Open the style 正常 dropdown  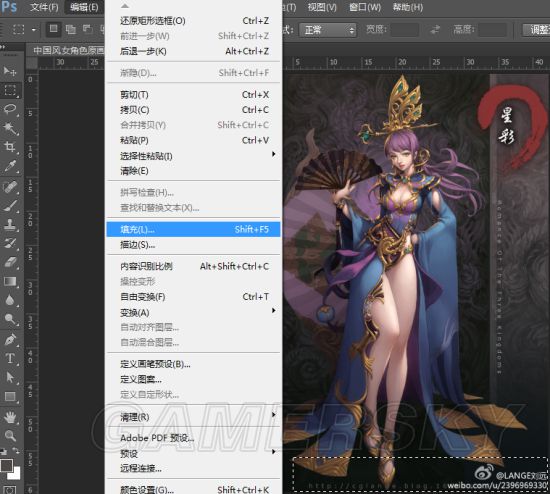pos(327,30)
